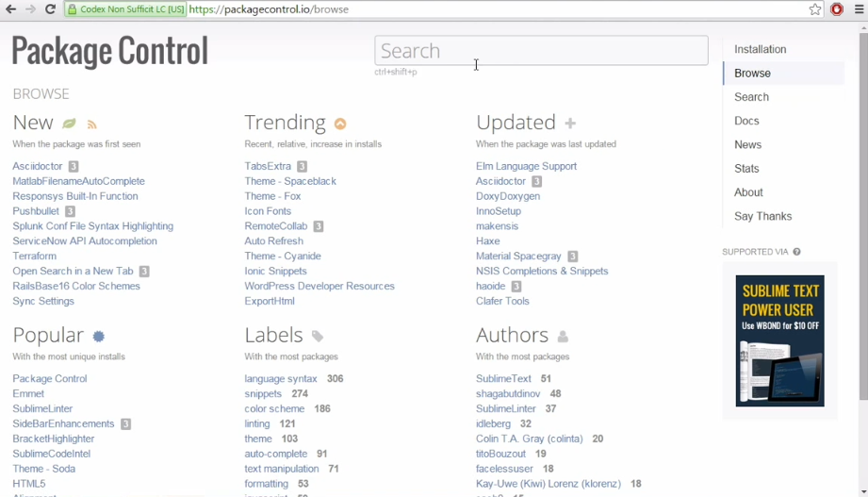Open the red Opera-style extension icon

coord(837,8)
